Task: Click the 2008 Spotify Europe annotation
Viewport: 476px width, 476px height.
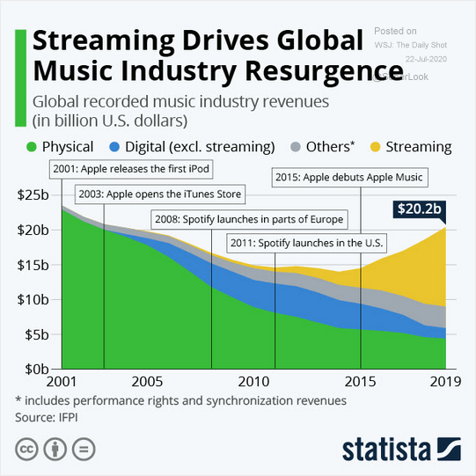Action: pos(249,219)
